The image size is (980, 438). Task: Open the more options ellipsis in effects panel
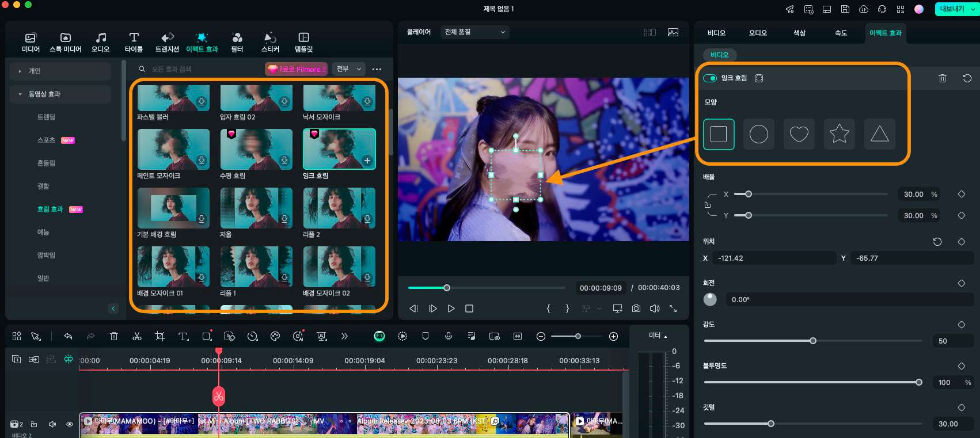[377, 69]
